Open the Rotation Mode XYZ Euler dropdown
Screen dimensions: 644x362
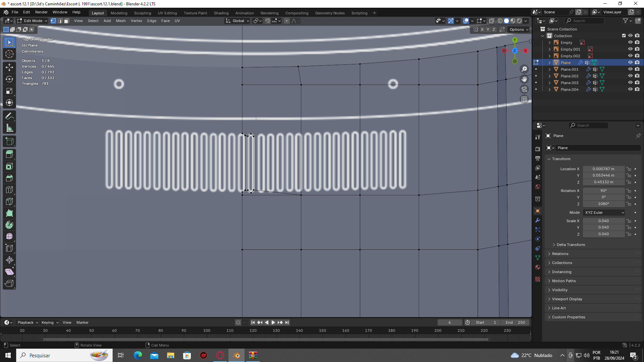pos(604,213)
